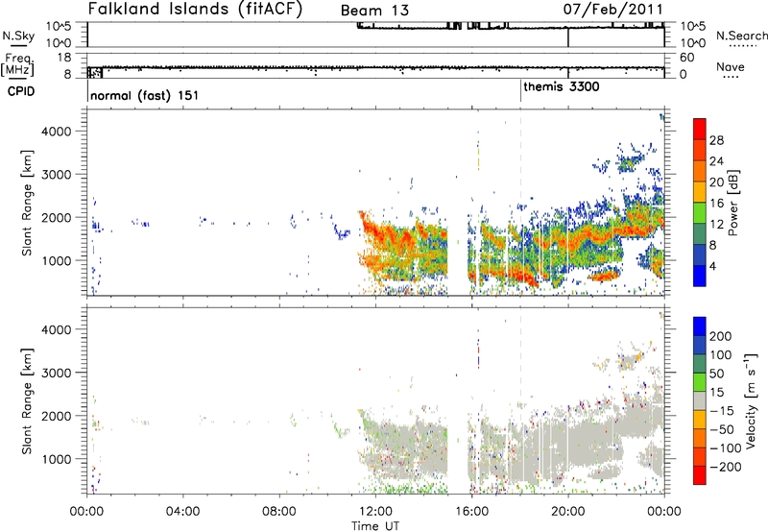Click the '12:00' time axis tick

[x=375, y=512]
